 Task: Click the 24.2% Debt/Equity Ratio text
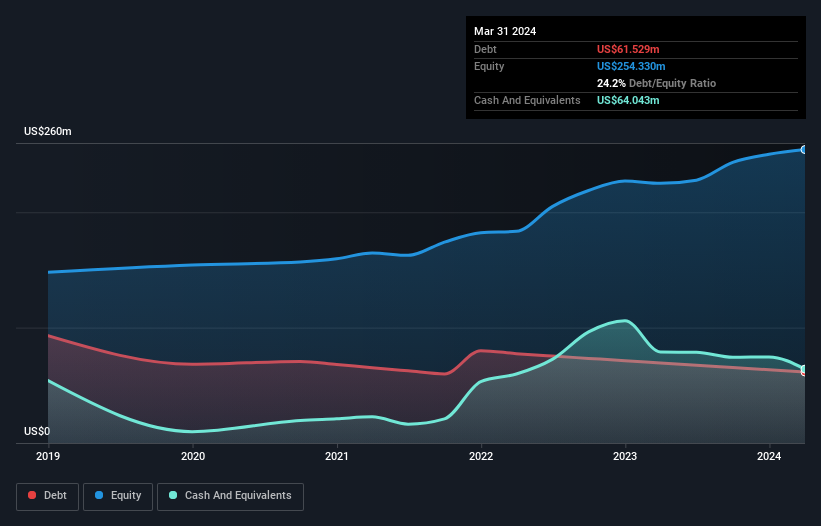pos(656,83)
